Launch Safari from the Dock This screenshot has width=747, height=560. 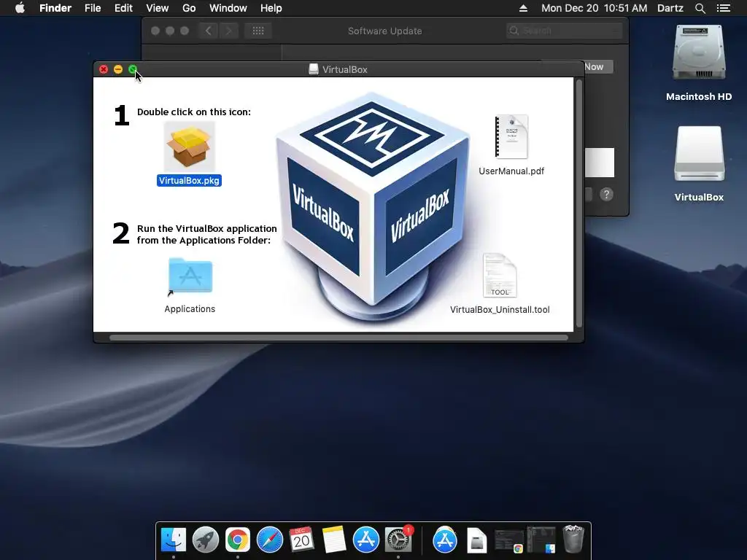[x=270, y=540]
